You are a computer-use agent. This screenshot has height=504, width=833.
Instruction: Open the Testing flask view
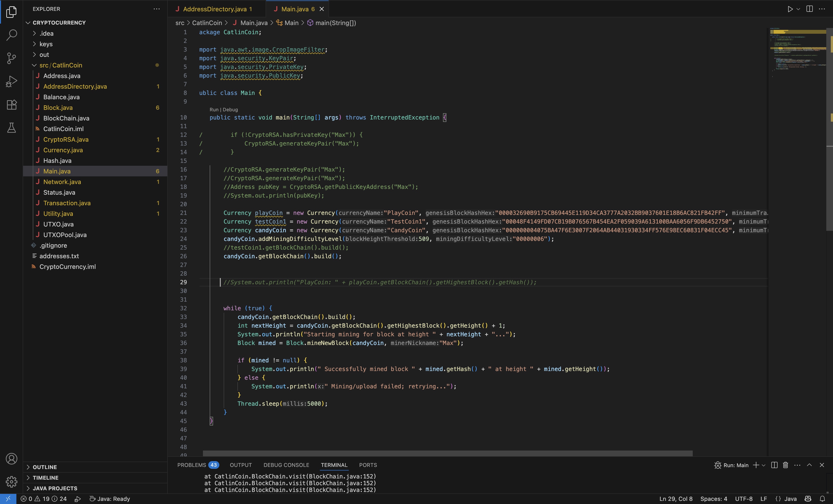12,128
